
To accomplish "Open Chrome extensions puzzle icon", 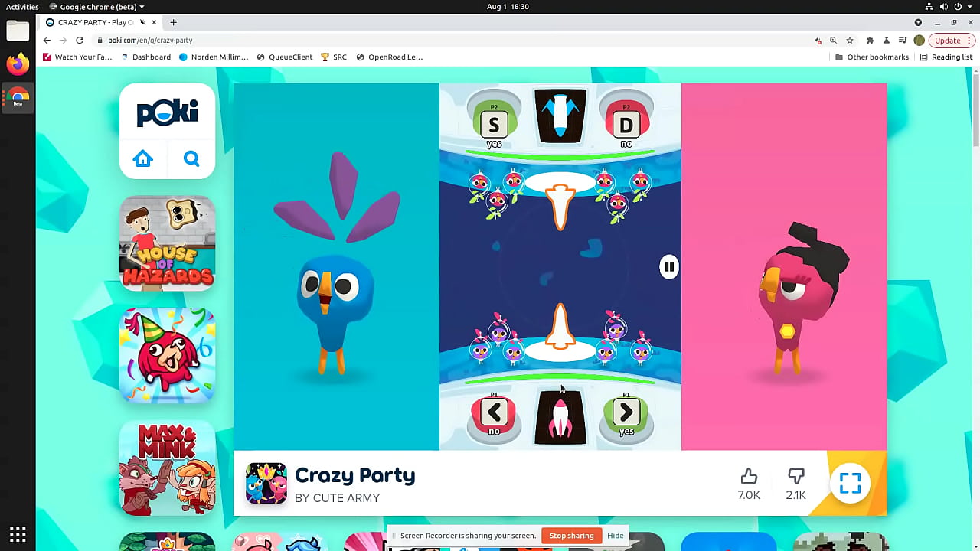I will tap(870, 40).
